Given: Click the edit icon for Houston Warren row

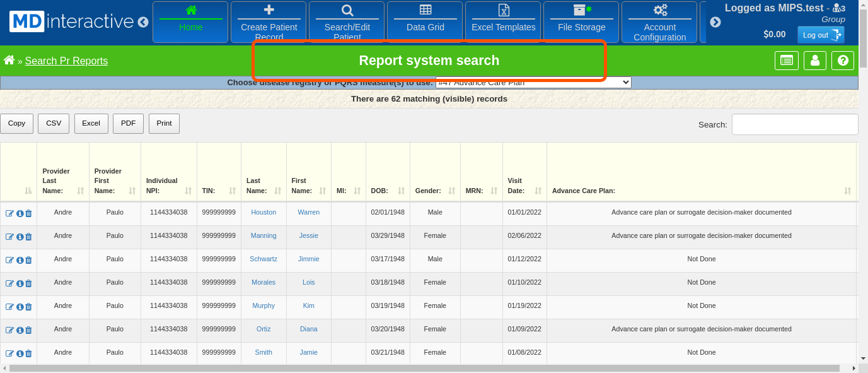Looking at the screenshot, I should tap(9, 213).
